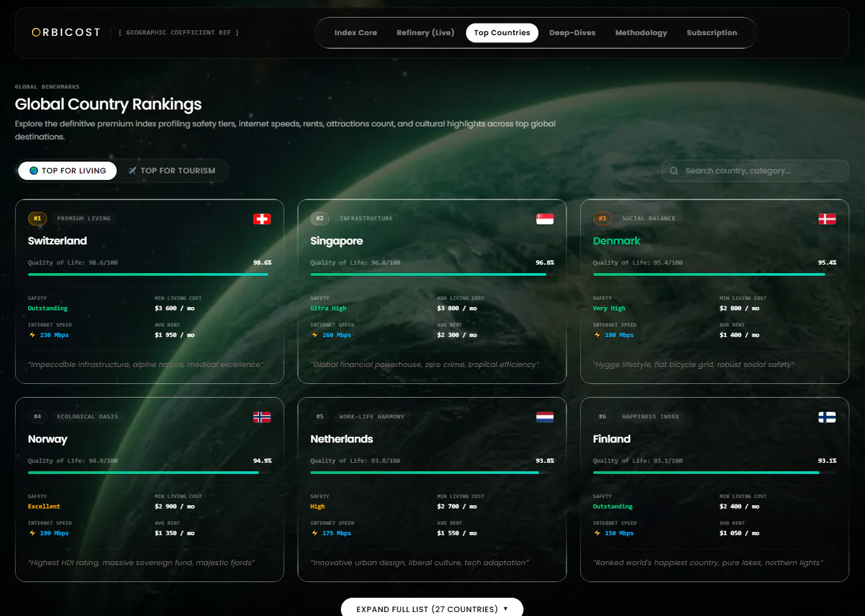The width and height of the screenshot is (865, 616).
Task: Click the Infrastructure category label
Action: click(366, 218)
